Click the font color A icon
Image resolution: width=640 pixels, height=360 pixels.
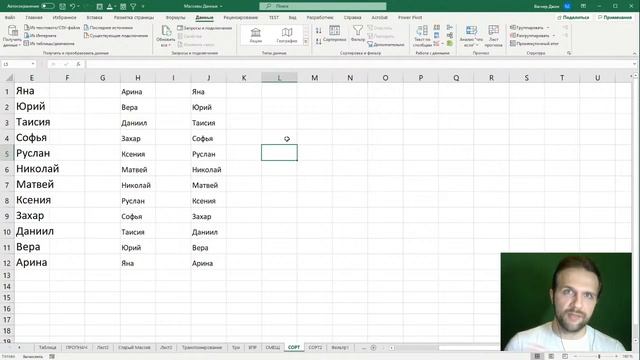[110, 7]
